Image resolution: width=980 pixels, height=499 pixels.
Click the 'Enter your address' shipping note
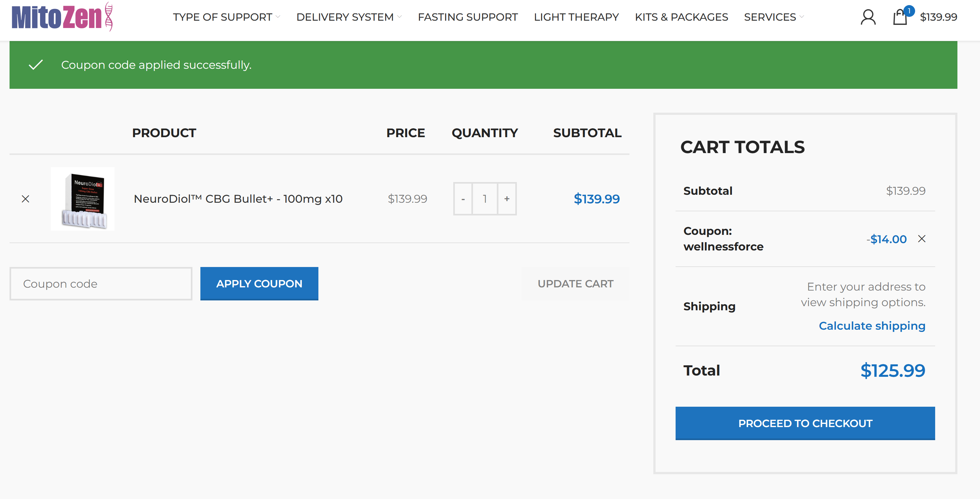click(x=863, y=294)
